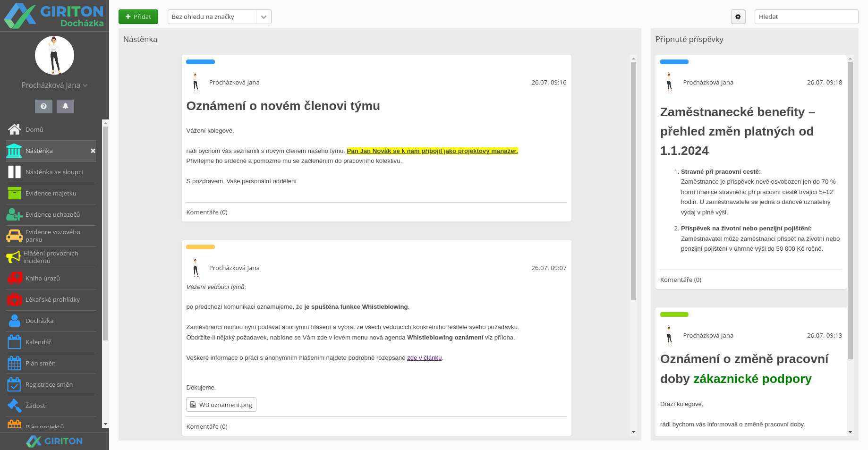868x450 pixels.
Task: Go to Docházka menu item
Action: tap(51, 321)
